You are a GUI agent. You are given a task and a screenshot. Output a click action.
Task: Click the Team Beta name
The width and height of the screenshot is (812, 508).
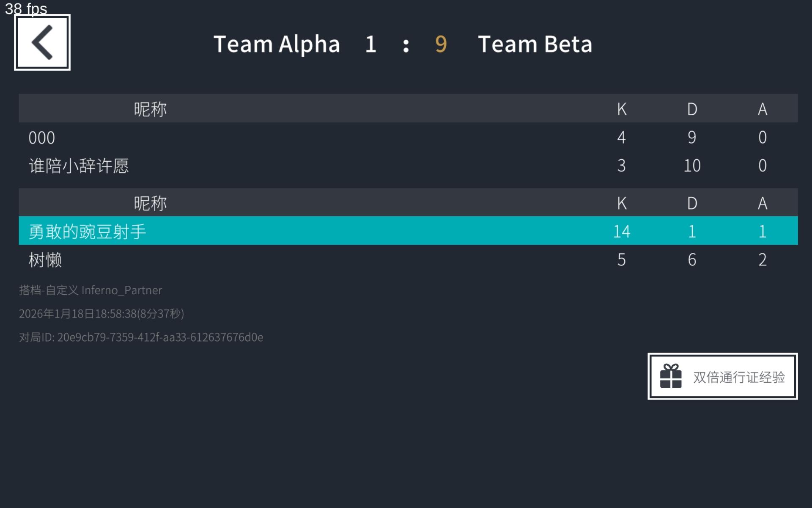[535, 44]
